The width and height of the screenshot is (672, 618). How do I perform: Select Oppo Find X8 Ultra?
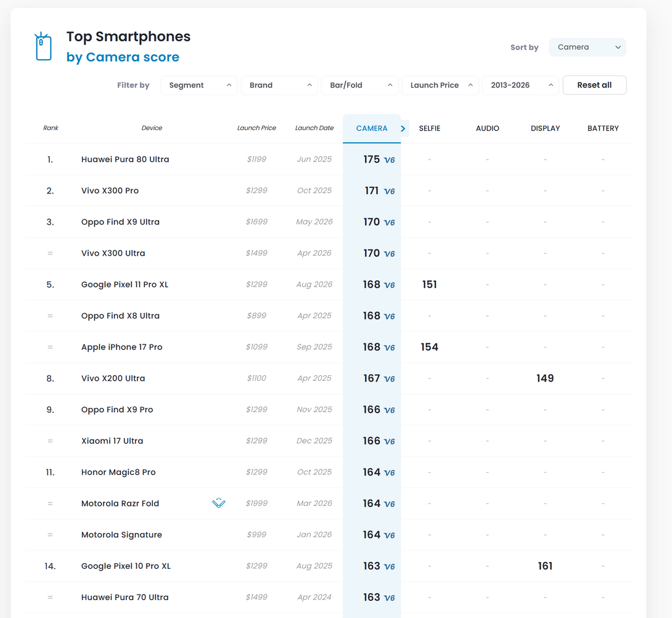[x=120, y=315]
